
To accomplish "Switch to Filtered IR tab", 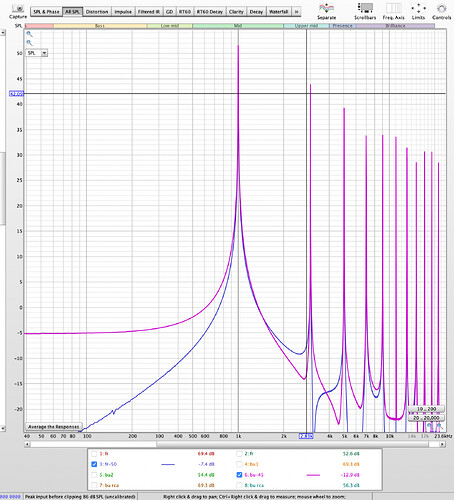I will (x=149, y=12).
